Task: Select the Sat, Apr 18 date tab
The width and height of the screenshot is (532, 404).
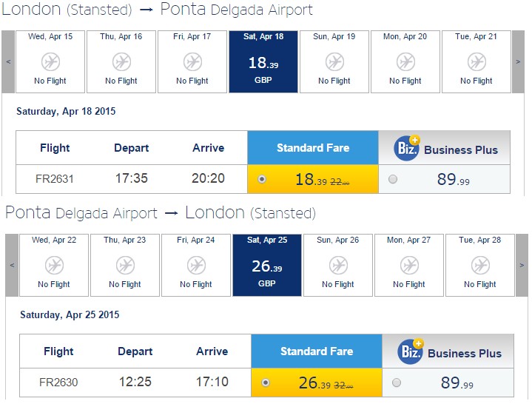Action: point(263,61)
